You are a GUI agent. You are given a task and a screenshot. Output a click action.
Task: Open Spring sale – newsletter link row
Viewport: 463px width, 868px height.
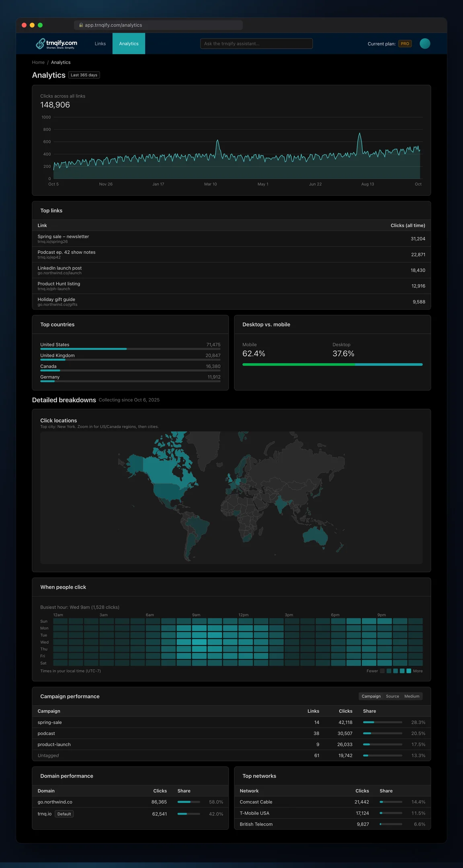(231, 239)
